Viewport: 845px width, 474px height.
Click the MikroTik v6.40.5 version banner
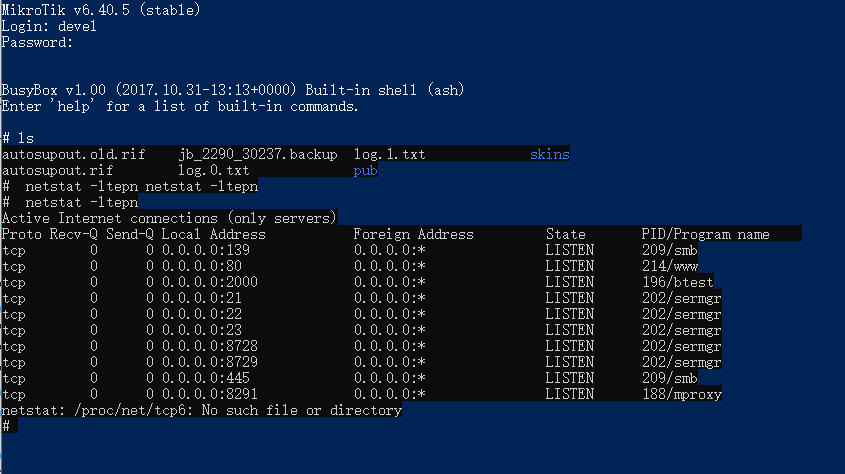point(101,11)
